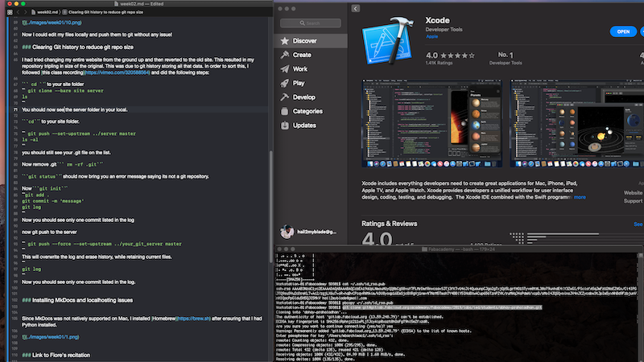Click the Work paper plane icon
The width and height of the screenshot is (644, 362).
(x=285, y=69)
